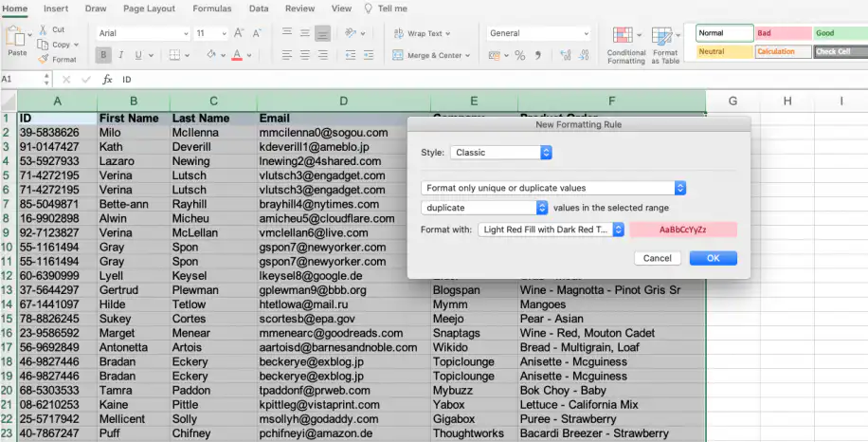Click the accounting currency format icon
Screen dimensions: 868x442
pyautogui.click(x=495, y=55)
